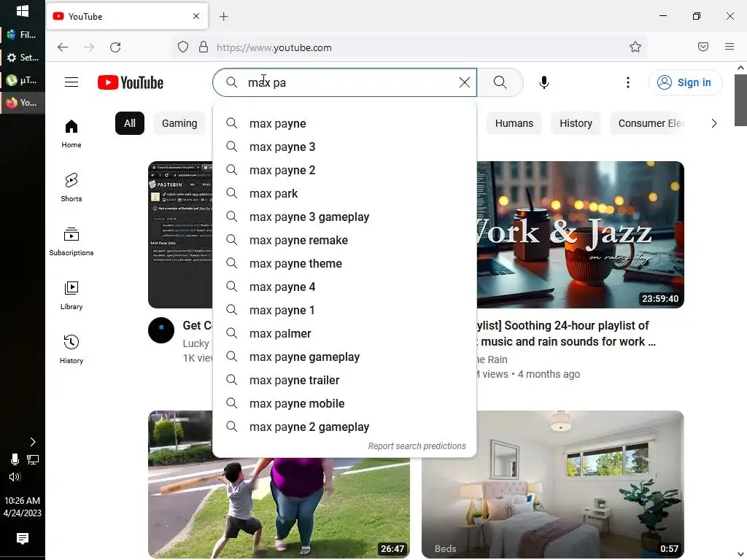Choose the "max payne theme" suggestion

click(x=344, y=263)
